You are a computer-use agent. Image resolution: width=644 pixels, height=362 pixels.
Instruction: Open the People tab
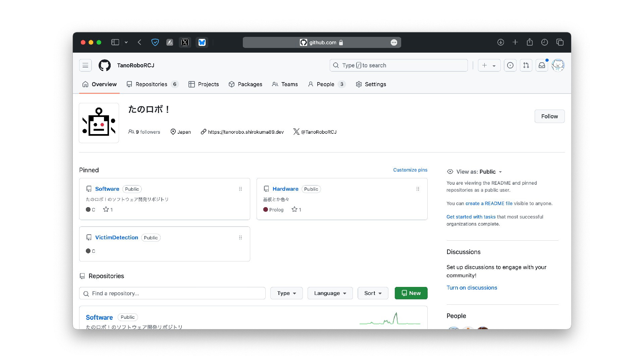point(327,84)
